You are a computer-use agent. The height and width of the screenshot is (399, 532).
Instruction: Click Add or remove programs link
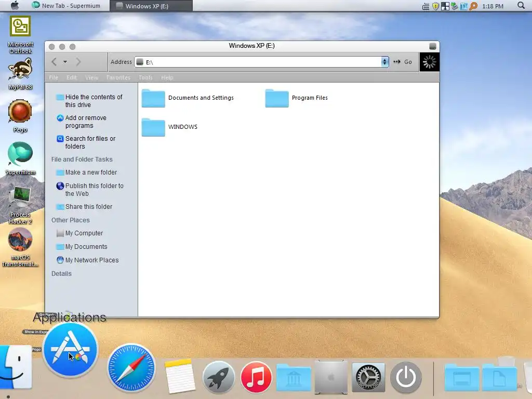tap(82, 122)
